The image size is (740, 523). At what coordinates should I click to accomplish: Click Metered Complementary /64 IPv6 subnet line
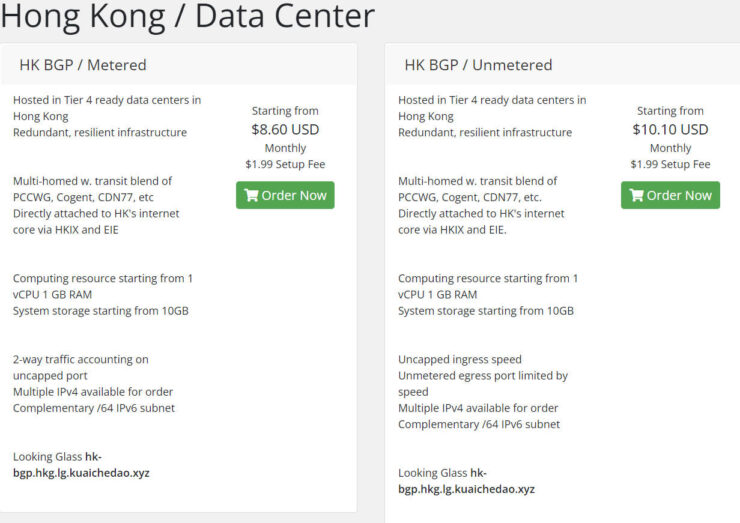[x=94, y=408]
